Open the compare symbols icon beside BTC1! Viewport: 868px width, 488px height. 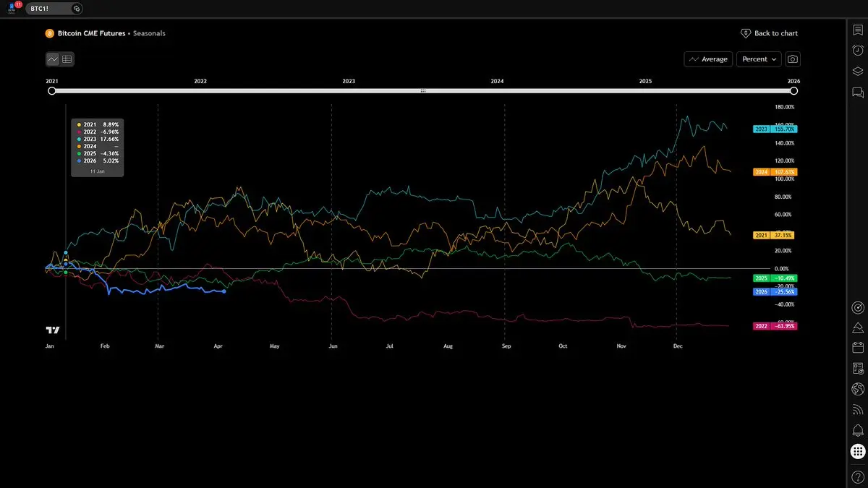[x=77, y=9]
